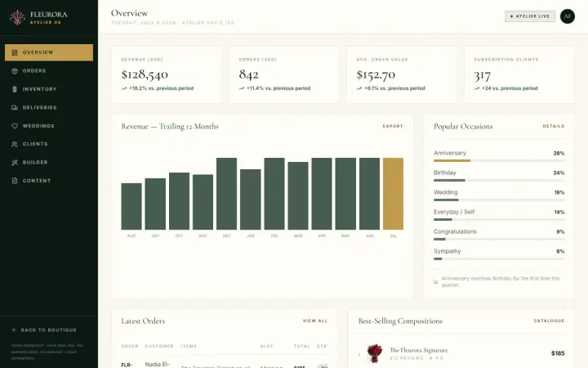Open The Fleurora Signature bouquet thumbnail
The height and width of the screenshot is (368, 588).
tap(374, 353)
